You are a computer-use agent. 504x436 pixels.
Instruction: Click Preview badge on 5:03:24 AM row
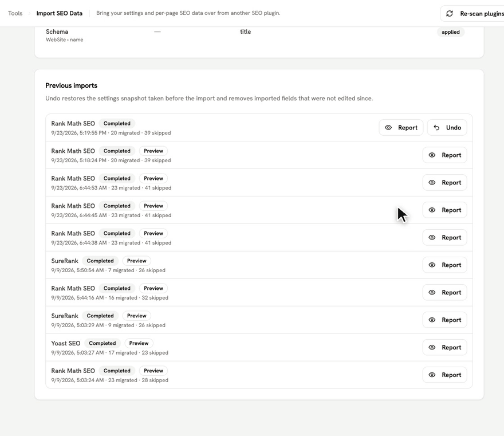(x=153, y=371)
